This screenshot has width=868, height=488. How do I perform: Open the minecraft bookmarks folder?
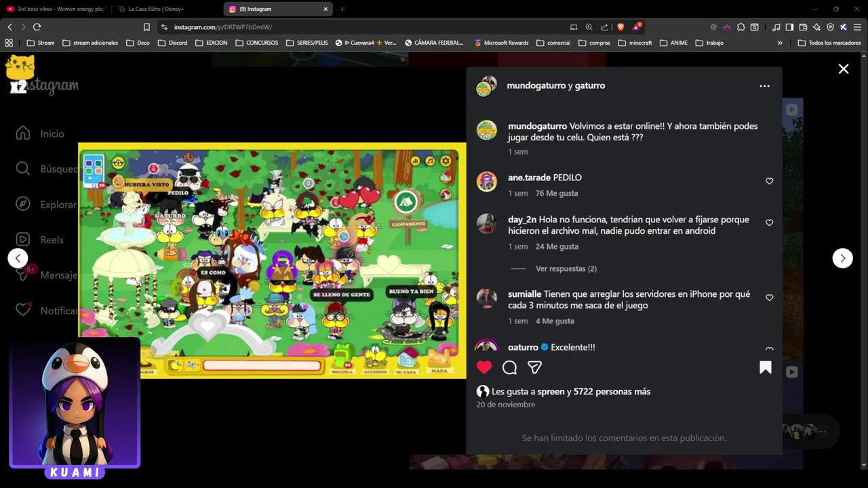tap(635, 43)
